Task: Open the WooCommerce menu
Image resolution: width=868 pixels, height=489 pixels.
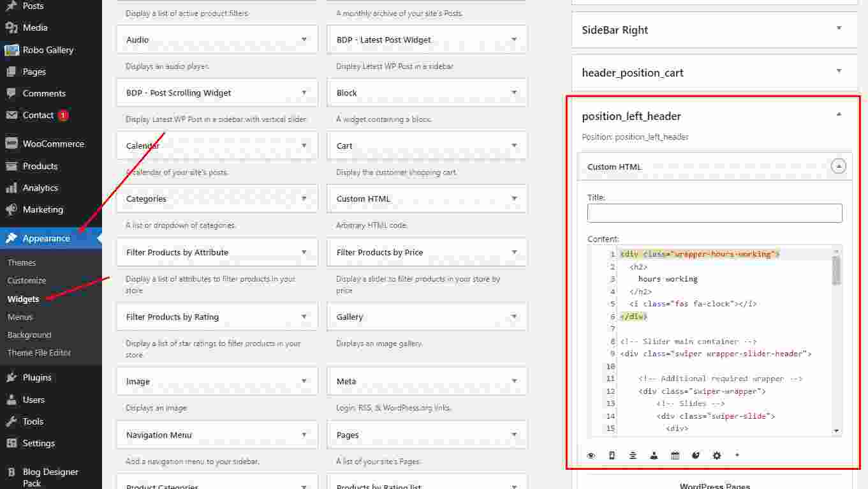Action: pyautogui.click(x=53, y=144)
